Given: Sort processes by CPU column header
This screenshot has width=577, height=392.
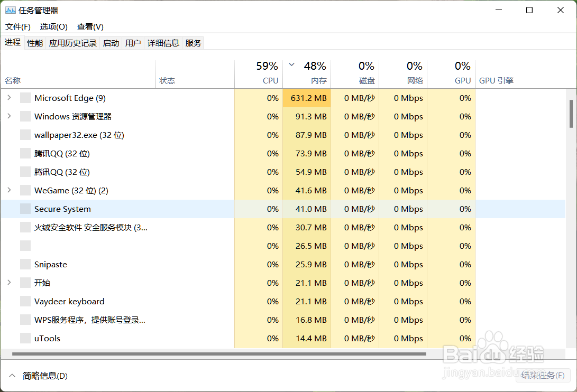Looking at the screenshot, I should 259,74.
